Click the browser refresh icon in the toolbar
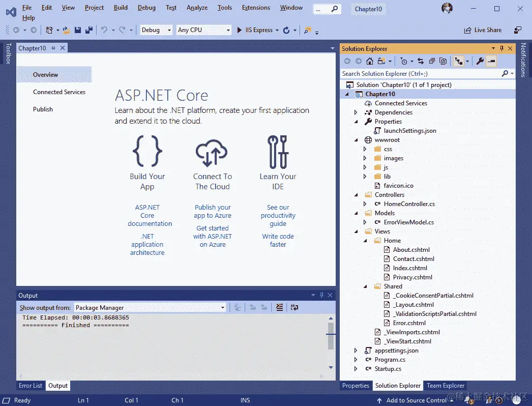Viewport: 532px width, 406px height. pos(286,30)
